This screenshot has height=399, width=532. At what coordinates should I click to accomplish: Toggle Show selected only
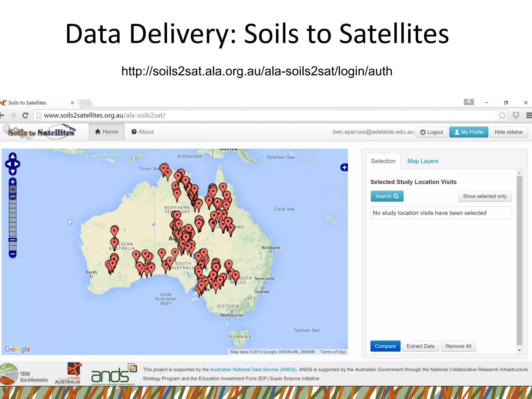(485, 196)
